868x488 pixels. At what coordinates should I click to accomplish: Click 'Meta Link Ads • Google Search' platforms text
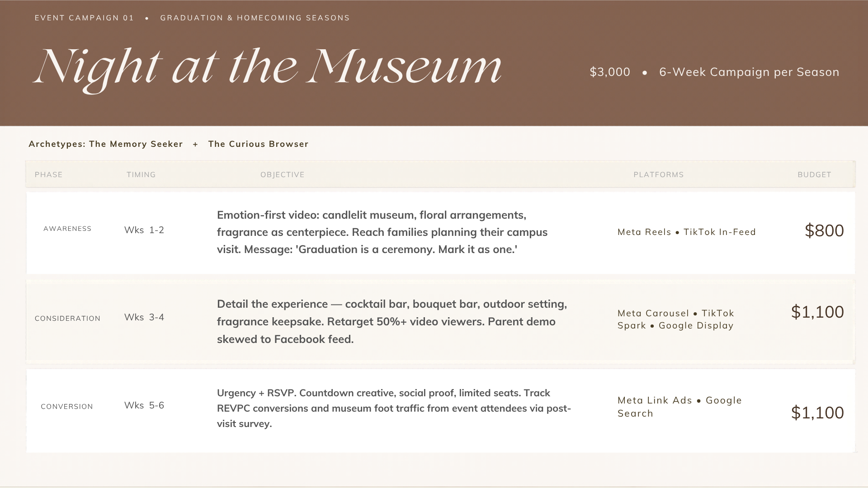point(680,407)
